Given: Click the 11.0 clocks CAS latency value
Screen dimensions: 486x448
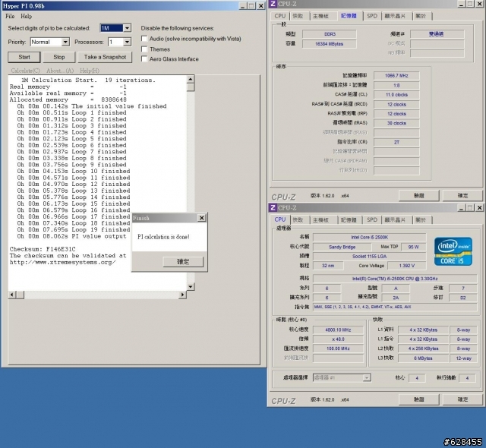Looking at the screenshot, I should coord(396,95).
